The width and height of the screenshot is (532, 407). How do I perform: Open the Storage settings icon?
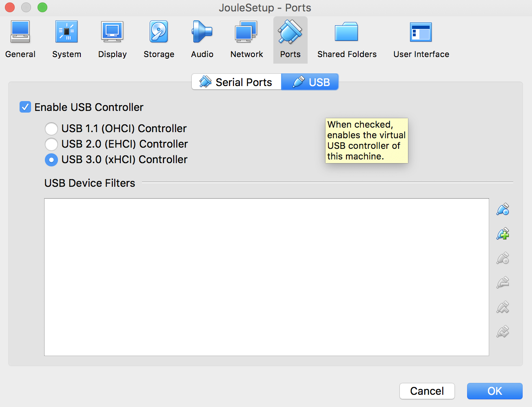pyautogui.click(x=159, y=39)
